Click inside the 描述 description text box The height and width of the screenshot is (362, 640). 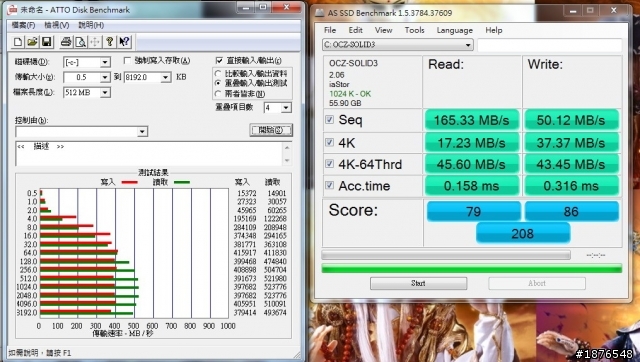pos(149,154)
